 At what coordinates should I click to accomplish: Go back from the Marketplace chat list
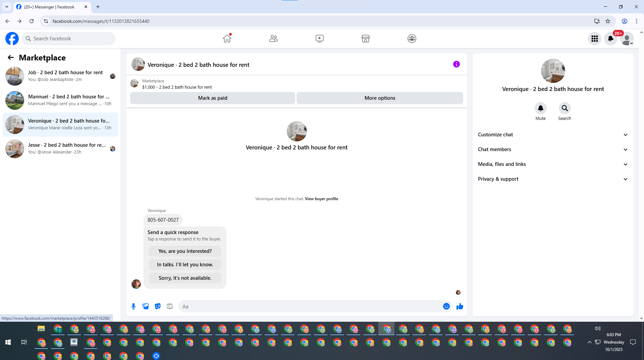(11, 57)
